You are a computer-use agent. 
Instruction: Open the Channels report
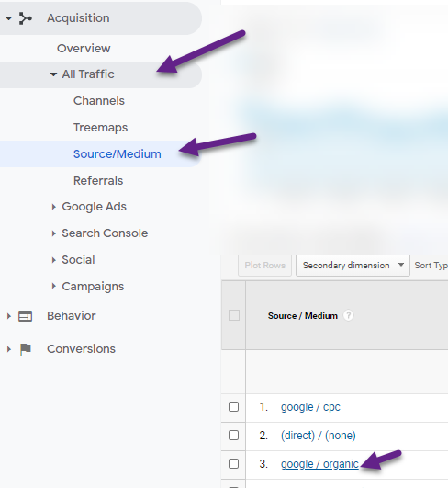coord(99,101)
